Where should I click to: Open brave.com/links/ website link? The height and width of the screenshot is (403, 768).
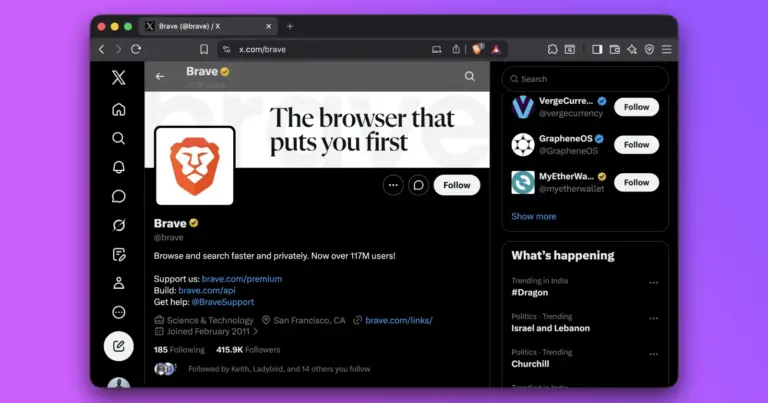(x=399, y=320)
